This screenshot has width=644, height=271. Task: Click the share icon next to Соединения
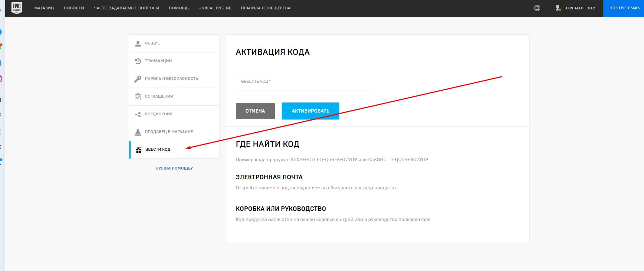pyautogui.click(x=138, y=114)
